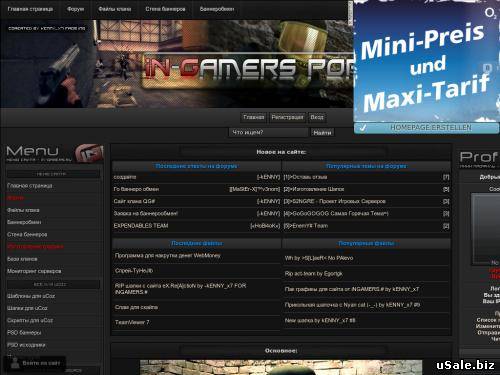The image size is (500, 375).
Task: Click Популярные файлы header
Action: pyautogui.click(x=366, y=244)
